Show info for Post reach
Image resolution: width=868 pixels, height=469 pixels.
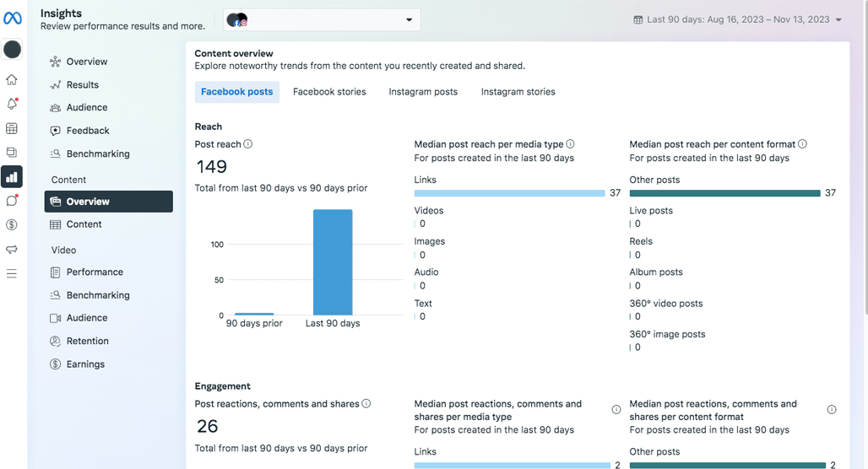(248, 143)
